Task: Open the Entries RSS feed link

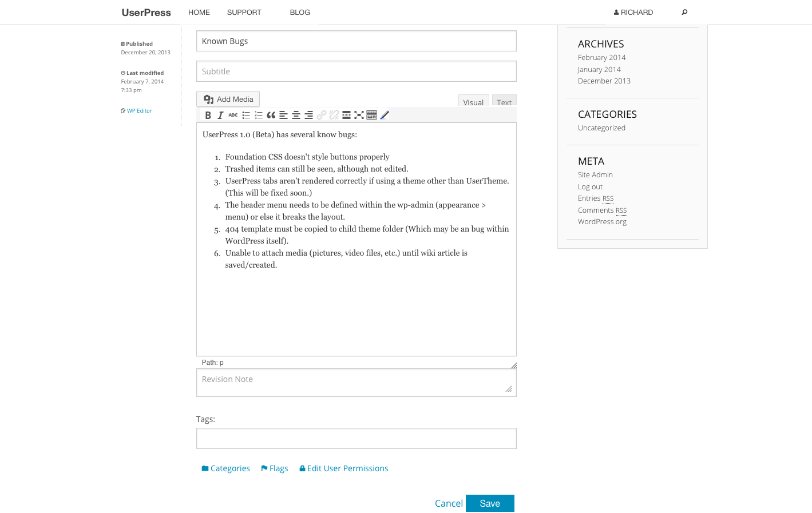Action: tap(596, 198)
